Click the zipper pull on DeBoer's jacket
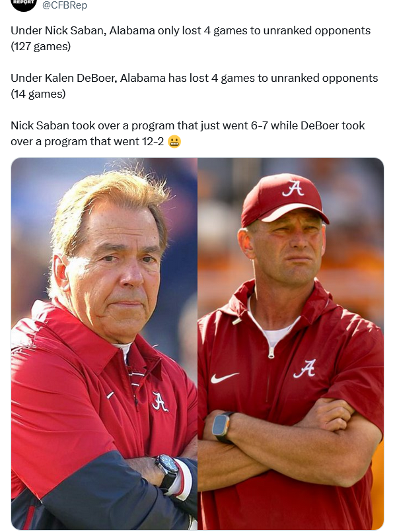This screenshot has height=532, width=395. (x=271, y=352)
